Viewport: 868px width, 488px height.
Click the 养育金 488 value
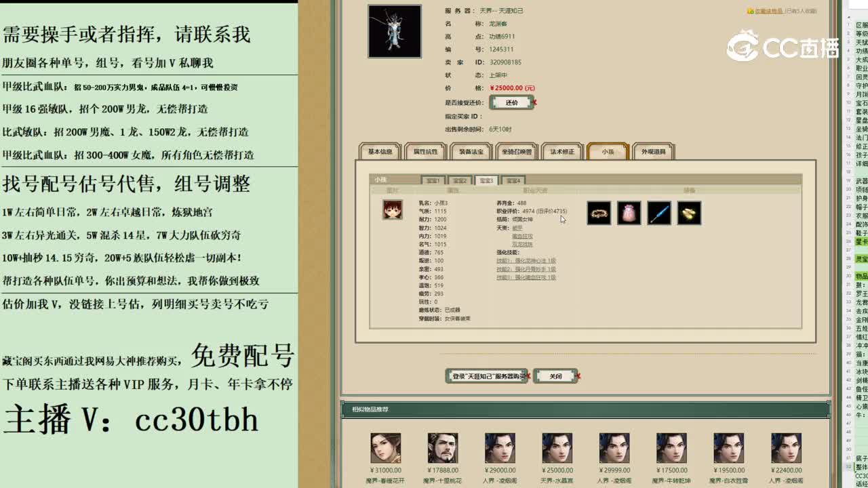click(521, 203)
